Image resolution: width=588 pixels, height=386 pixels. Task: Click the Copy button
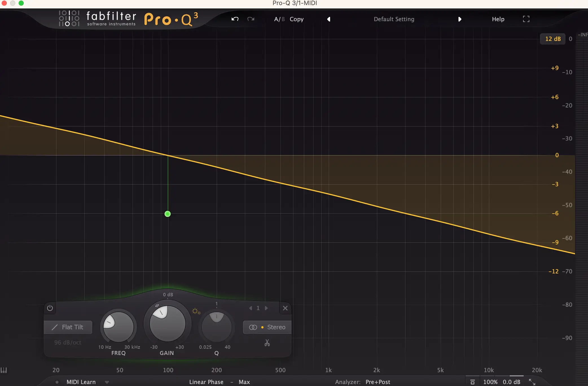[x=297, y=19]
